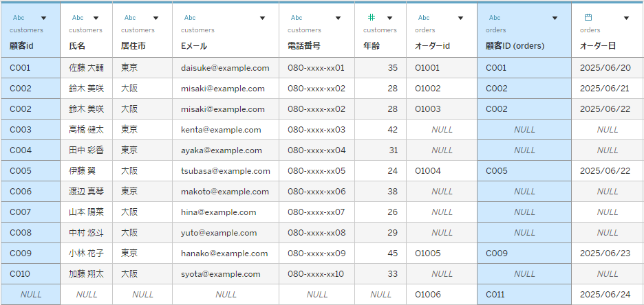644x305 pixels.
Task: Click the hanako@example.com email cell
Action: (226, 253)
